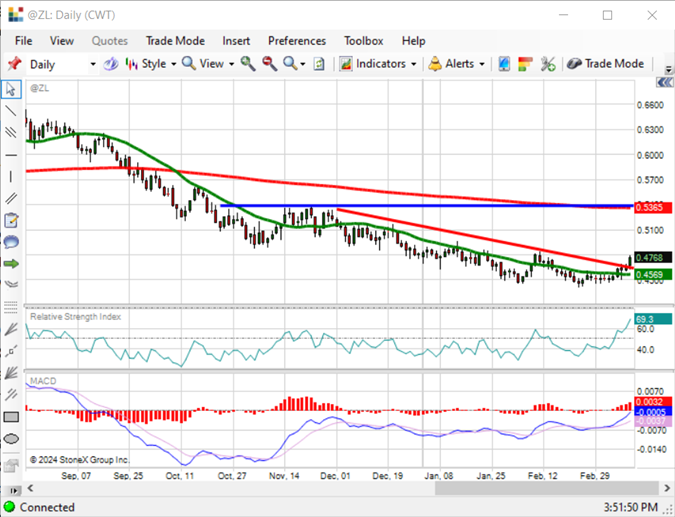Click the horizontal scrollbar thumb
The width and height of the screenshot is (675, 517).
pyautogui.click(x=547, y=488)
